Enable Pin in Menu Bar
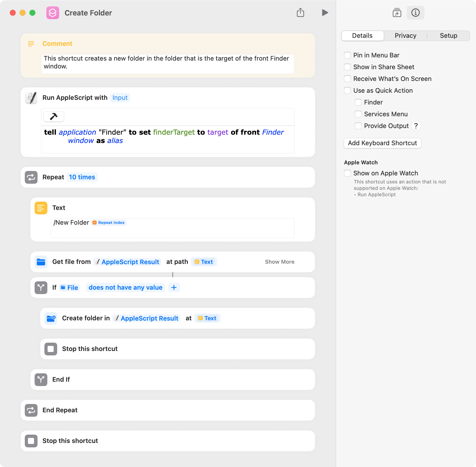This screenshot has height=467, width=476. (x=347, y=55)
